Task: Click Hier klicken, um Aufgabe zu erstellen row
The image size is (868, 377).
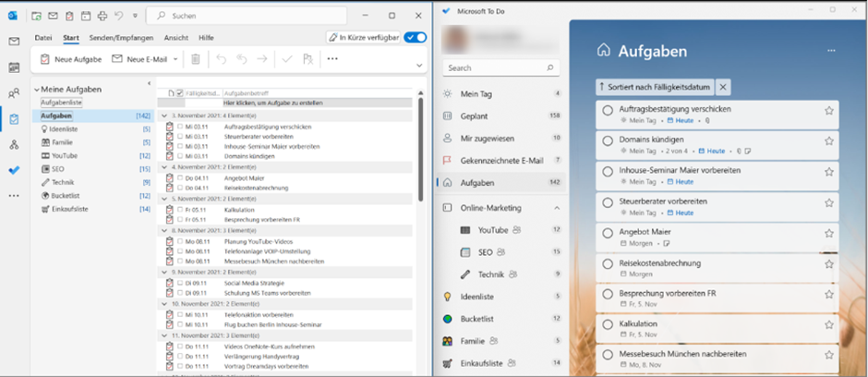Action: pyautogui.click(x=284, y=103)
